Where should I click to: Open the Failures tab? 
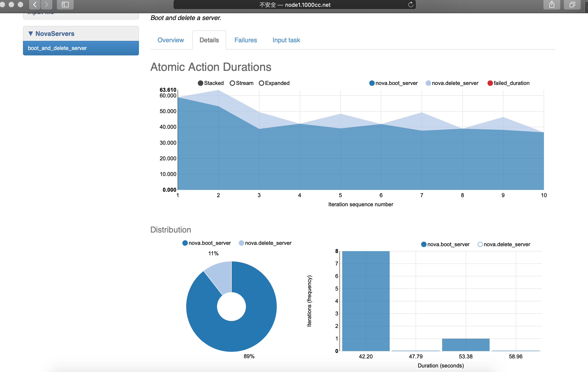pyautogui.click(x=245, y=40)
